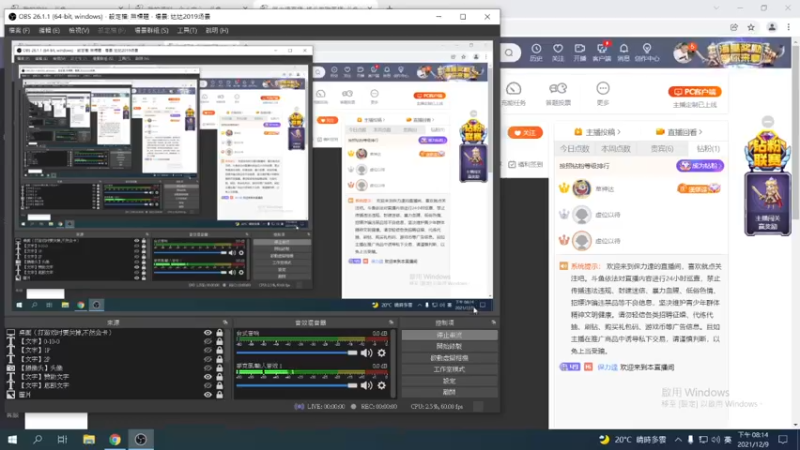This screenshot has height=450, width=800.
Task: Click the user avatar in site header
Action: click(x=682, y=53)
